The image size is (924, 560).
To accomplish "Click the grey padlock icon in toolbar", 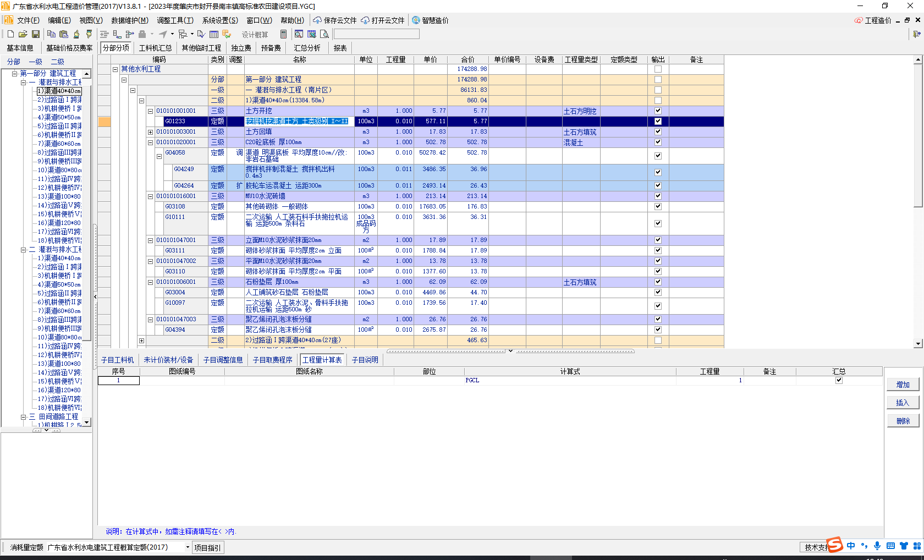I will tap(142, 34).
